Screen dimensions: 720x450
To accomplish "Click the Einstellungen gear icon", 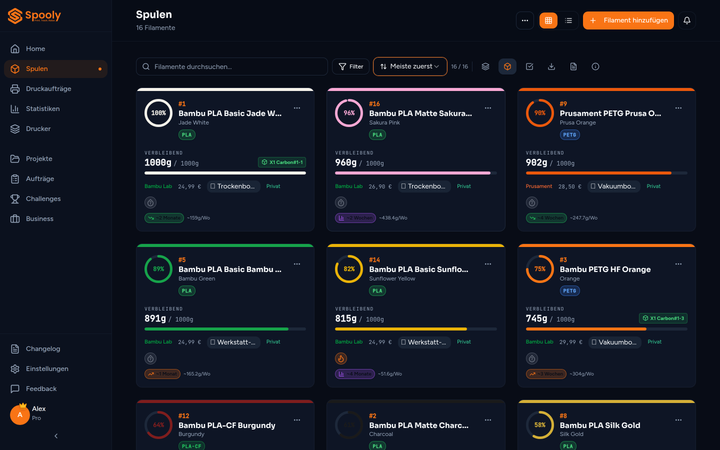I will [x=15, y=369].
